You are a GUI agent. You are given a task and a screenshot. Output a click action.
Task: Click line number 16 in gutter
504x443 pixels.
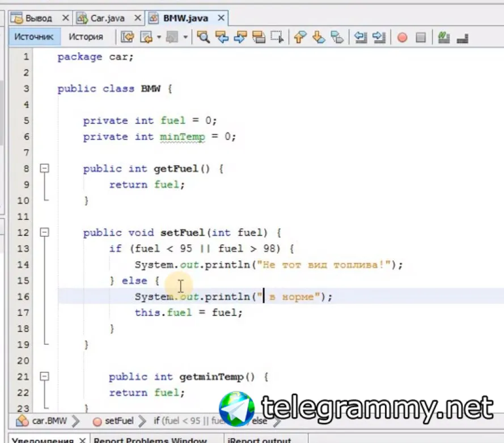pyautogui.click(x=23, y=296)
